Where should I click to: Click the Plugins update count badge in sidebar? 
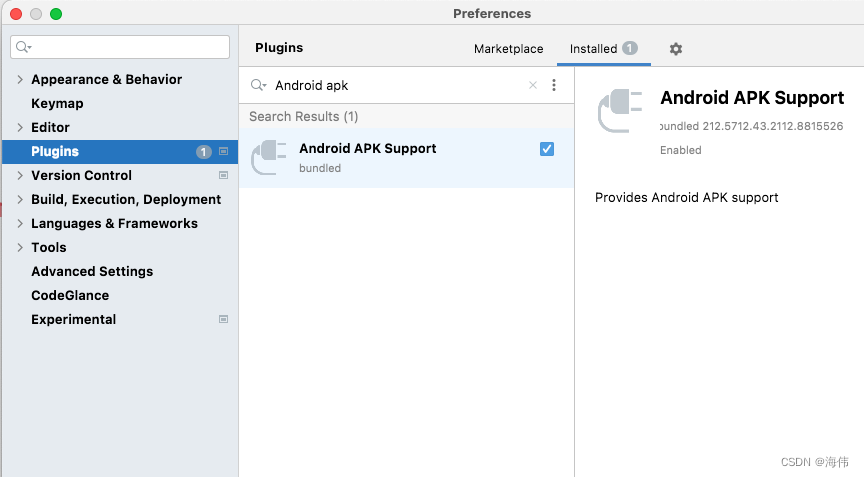(203, 151)
